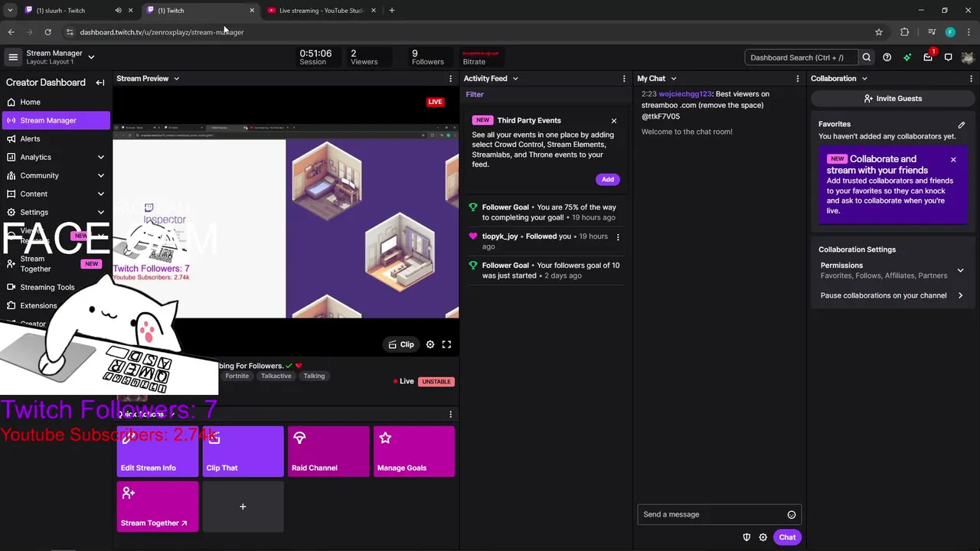Open the whispers speech bubble icon

[948, 57]
